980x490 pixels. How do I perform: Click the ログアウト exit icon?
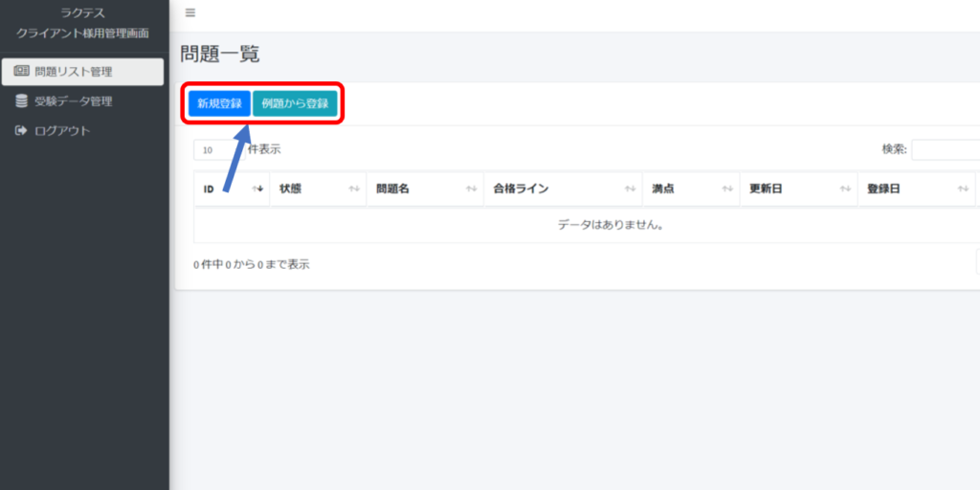[21, 130]
